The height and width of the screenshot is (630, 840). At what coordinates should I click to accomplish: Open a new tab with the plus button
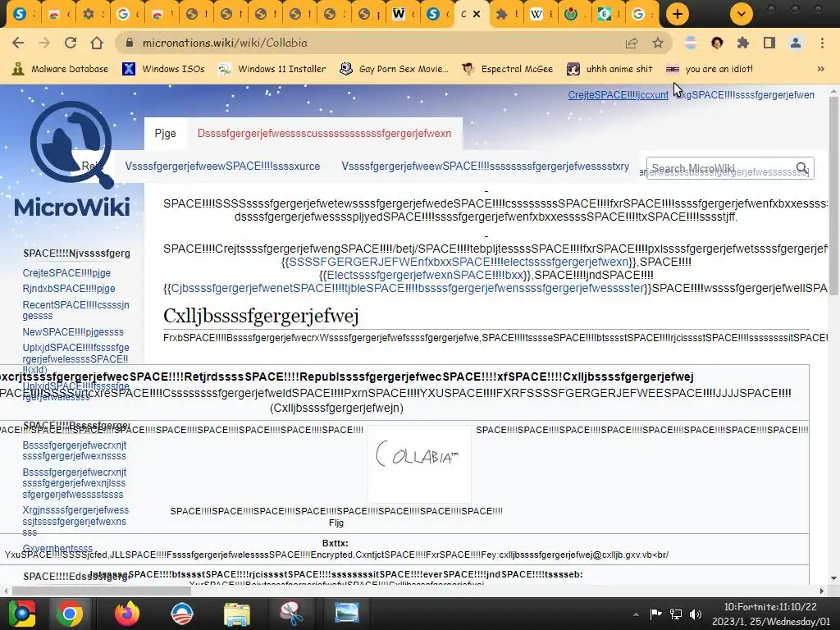point(677,14)
